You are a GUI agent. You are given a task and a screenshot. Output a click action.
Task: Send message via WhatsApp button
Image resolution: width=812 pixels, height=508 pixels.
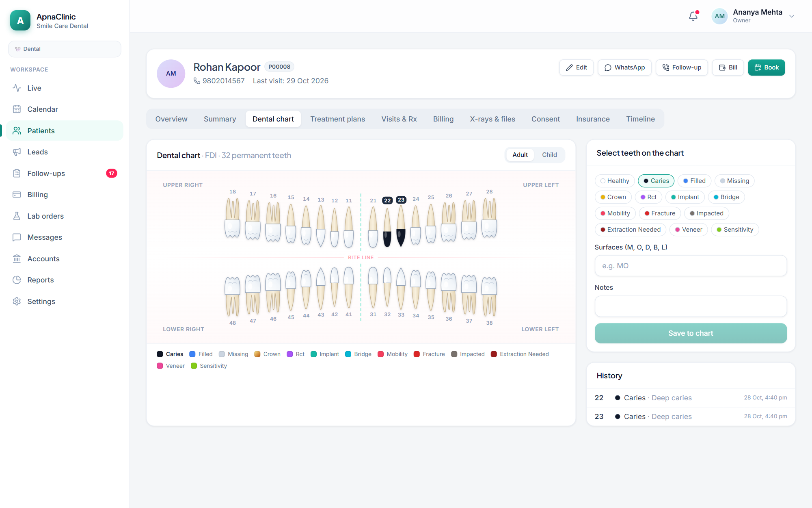(x=624, y=67)
